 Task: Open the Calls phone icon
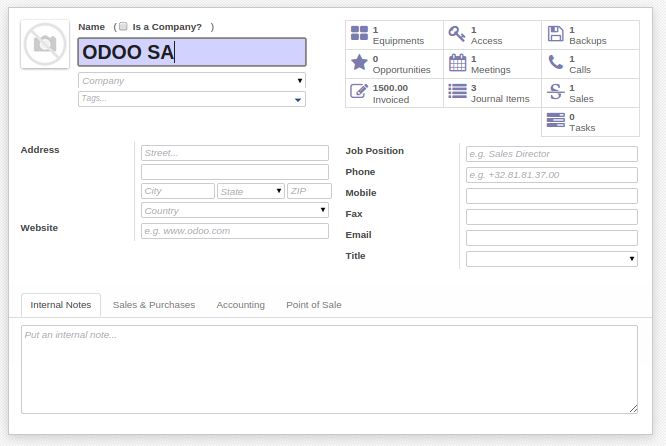(x=555, y=63)
